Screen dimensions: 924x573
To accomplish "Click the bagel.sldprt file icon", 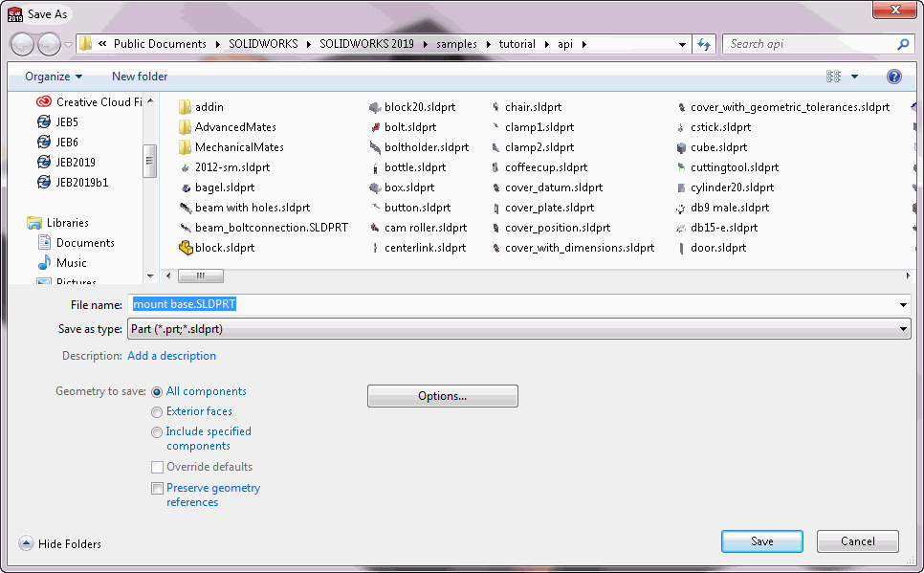I will 186,187.
